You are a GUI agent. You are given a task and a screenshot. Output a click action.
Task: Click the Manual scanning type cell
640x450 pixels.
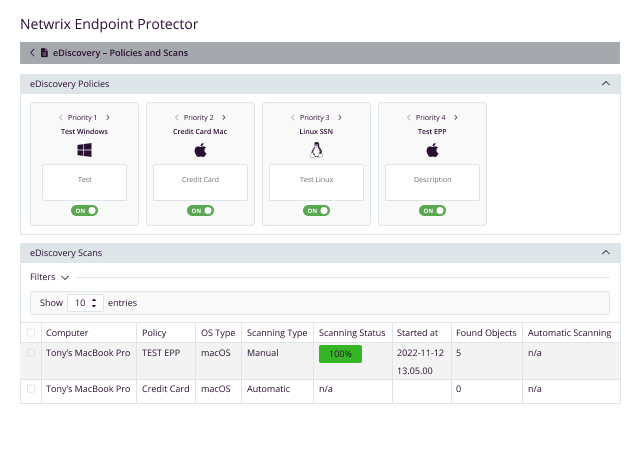(x=262, y=353)
